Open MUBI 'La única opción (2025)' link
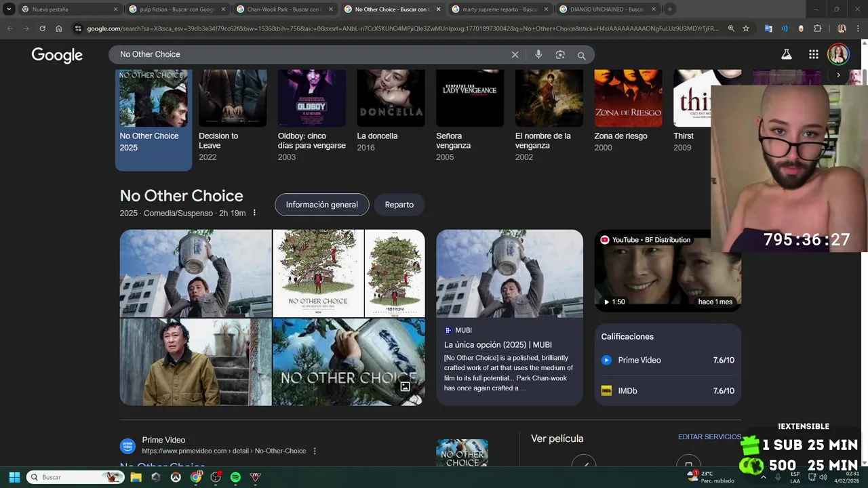Image resolution: width=868 pixels, height=488 pixels. pos(498,345)
